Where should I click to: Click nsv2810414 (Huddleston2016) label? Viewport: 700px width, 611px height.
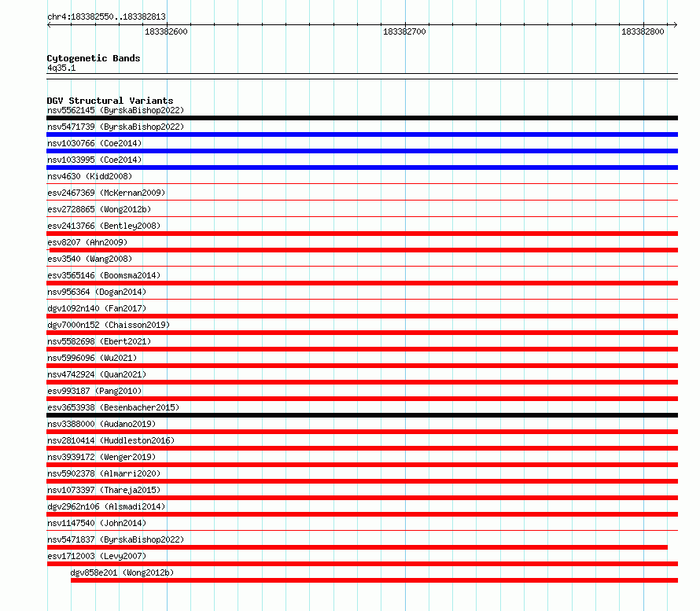[111, 440]
